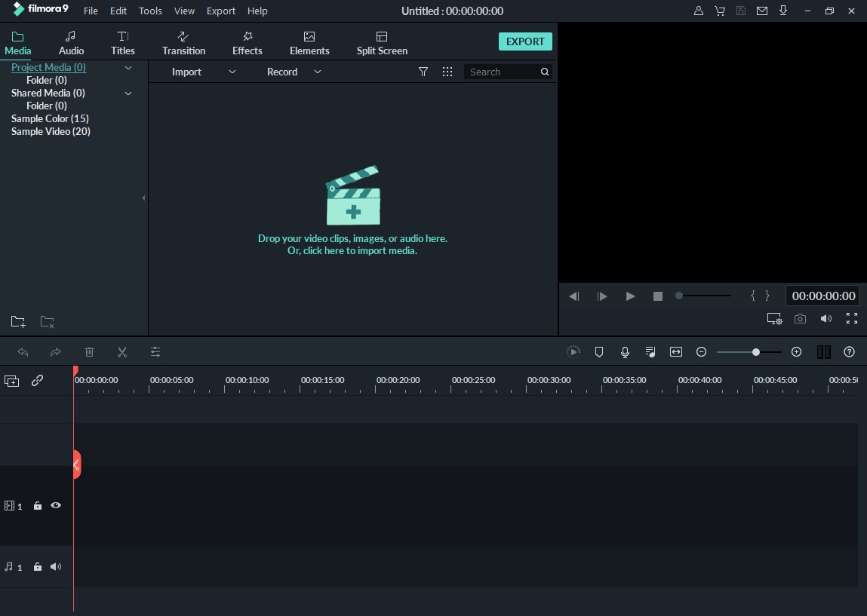Image resolution: width=867 pixels, height=616 pixels.
Task: Click the add new track icon
Action: [11, 381]
